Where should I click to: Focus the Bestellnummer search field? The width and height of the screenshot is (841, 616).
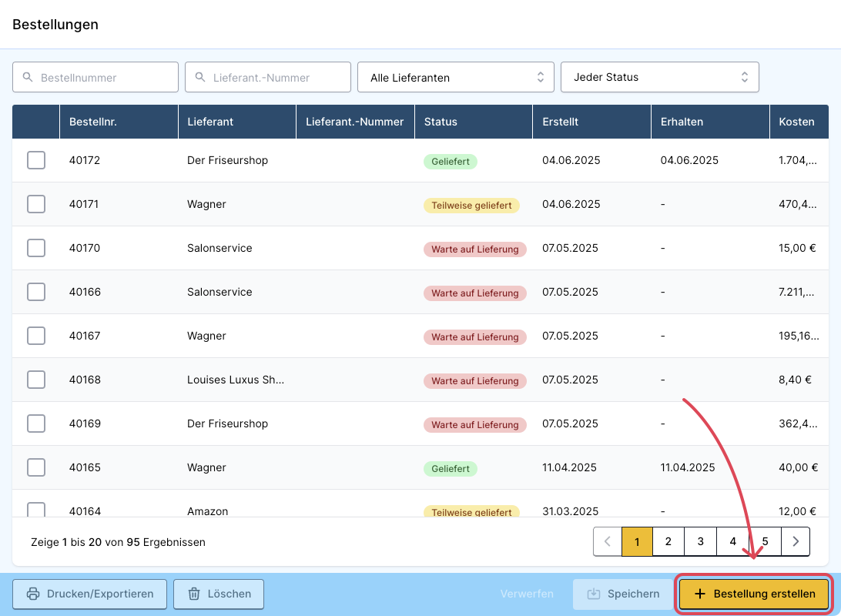[x=95, y=77]
